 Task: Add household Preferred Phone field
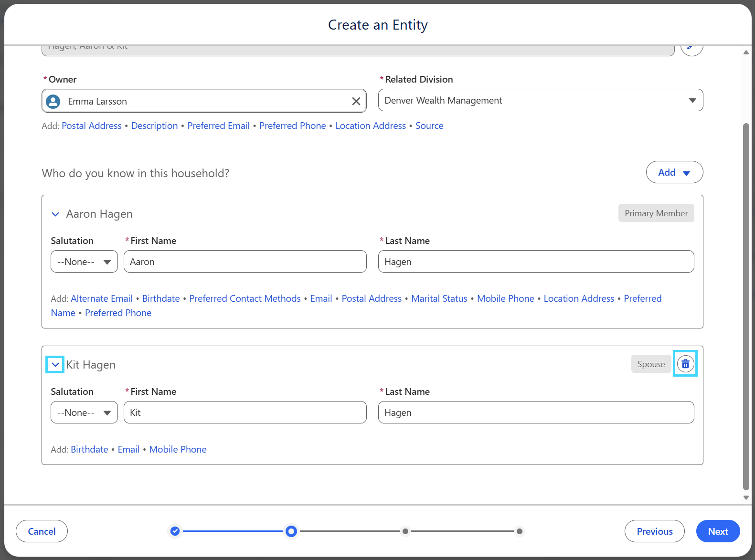292,126
